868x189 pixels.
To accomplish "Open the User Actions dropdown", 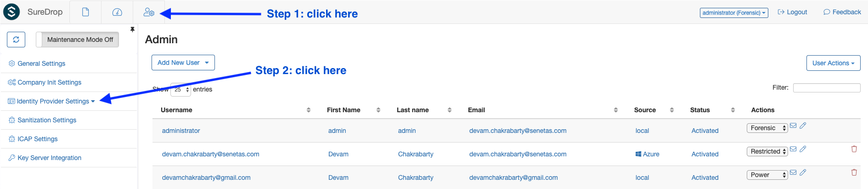I will click(833, 63).
